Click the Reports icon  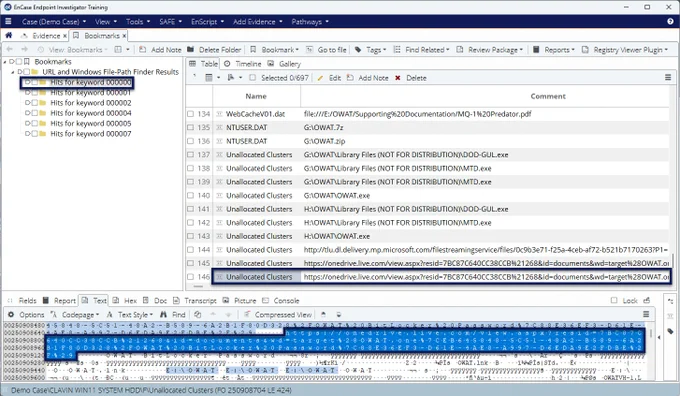[536, 49]
